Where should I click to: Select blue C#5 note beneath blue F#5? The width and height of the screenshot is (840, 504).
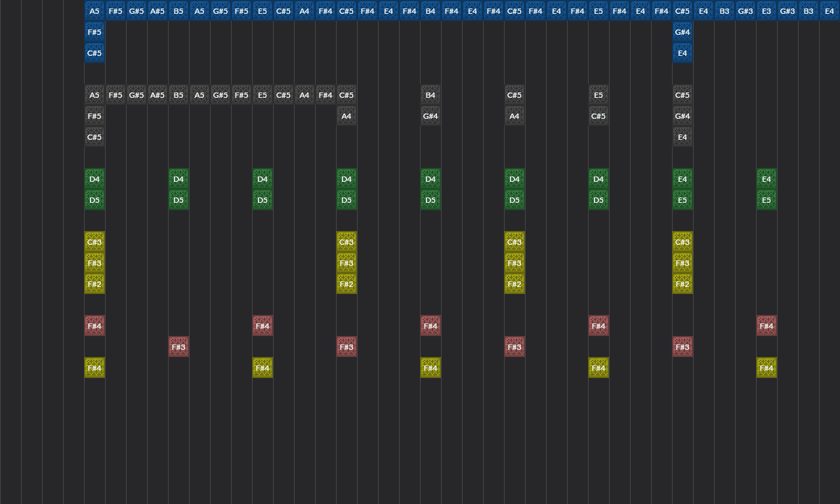[94, 53]
